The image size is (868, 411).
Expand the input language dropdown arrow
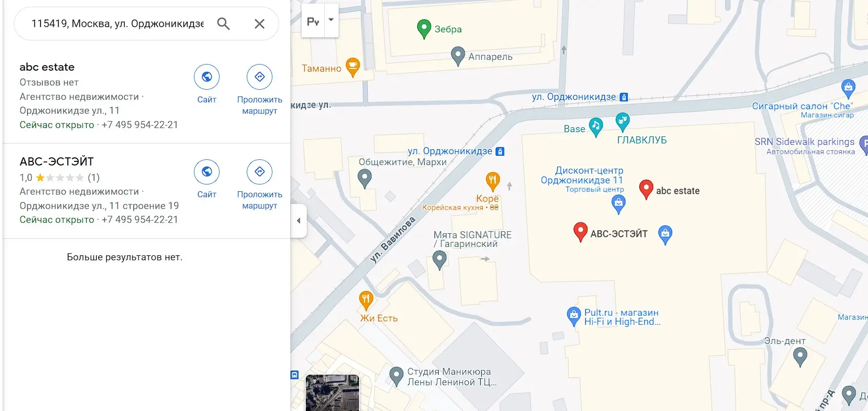tap(331, 20)
